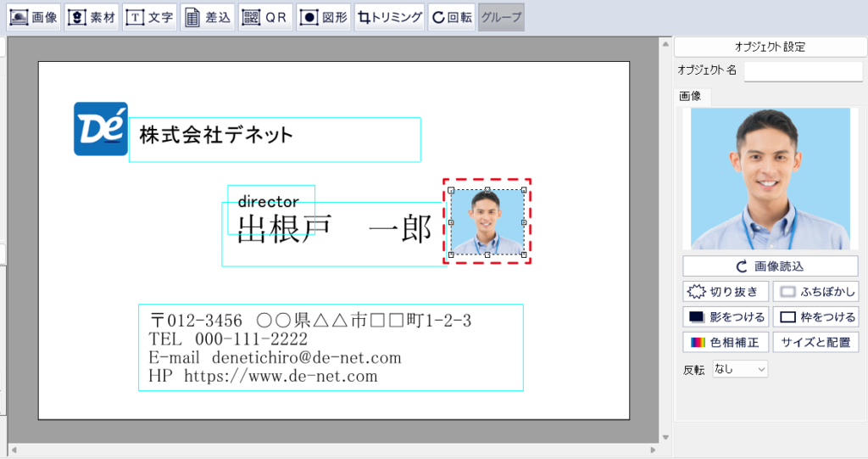
Task: Select the 文字 (text) tool
Action: coord(149,17)
